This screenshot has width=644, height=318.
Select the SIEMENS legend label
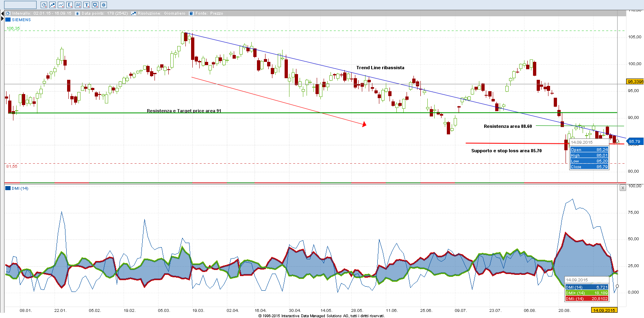21,20
